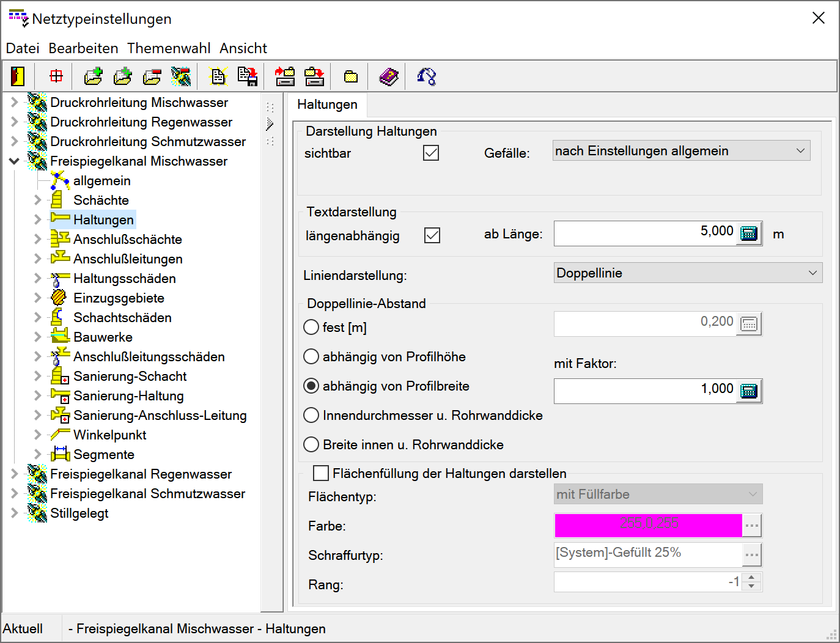Open calculator for mit Faktor field
The height and width of the screenshot is (643, 840).
coord(749,391)
